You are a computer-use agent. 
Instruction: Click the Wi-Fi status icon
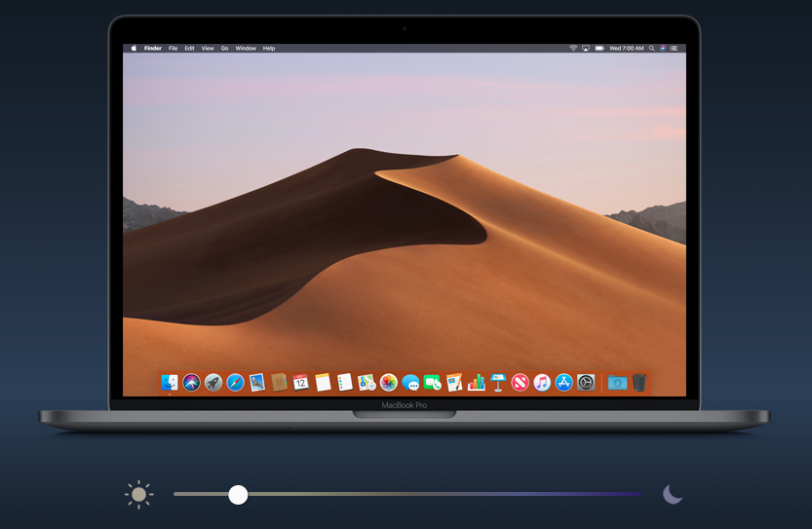coord(573,48)
